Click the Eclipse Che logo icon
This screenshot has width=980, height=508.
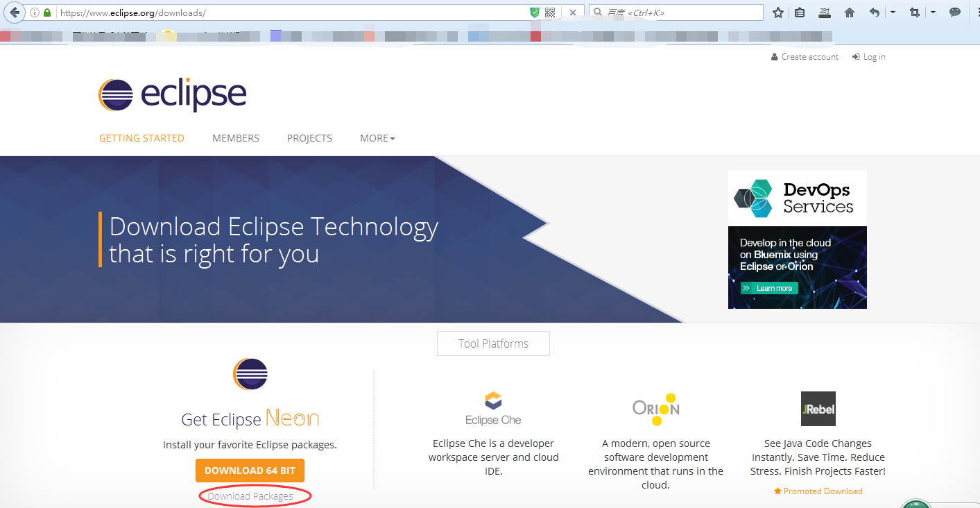pyautogui.click(x=493, y=408)
